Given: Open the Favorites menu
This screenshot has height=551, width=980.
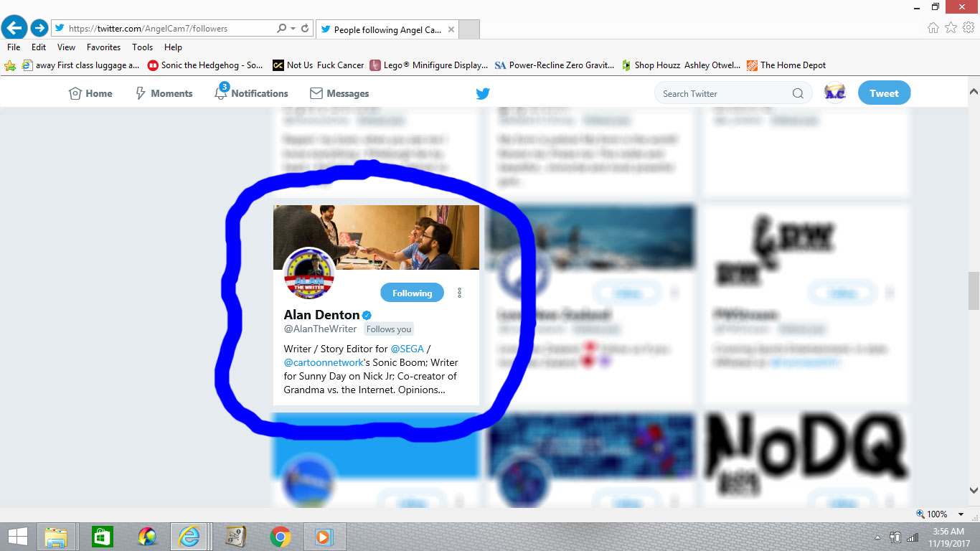Looking at the screenshot, I should click(x=104, y=47).
